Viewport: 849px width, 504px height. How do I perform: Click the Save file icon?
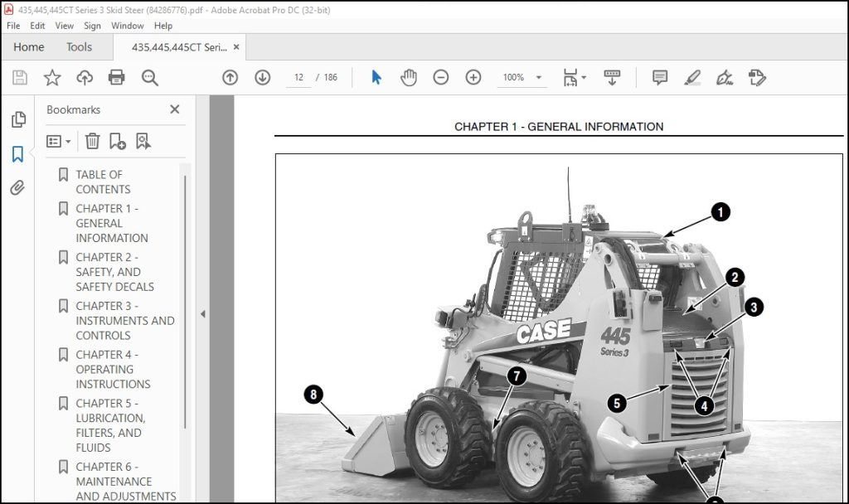pos(20,77)
